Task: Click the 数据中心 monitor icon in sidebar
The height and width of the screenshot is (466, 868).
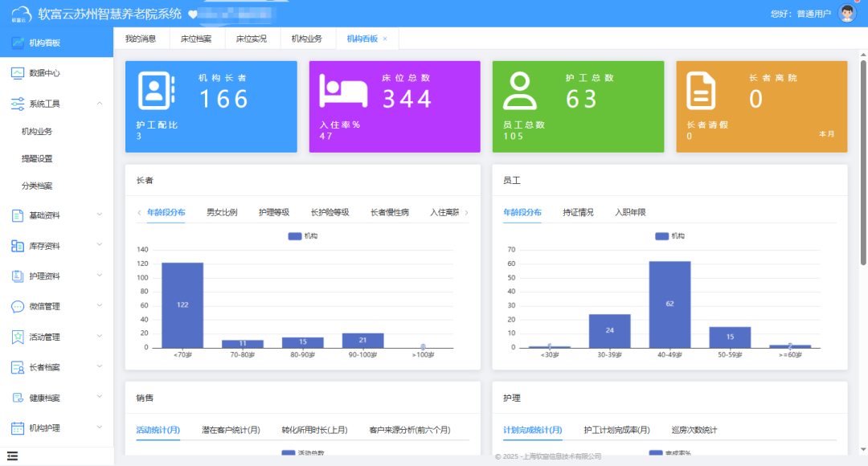Action: coord(18,73)
